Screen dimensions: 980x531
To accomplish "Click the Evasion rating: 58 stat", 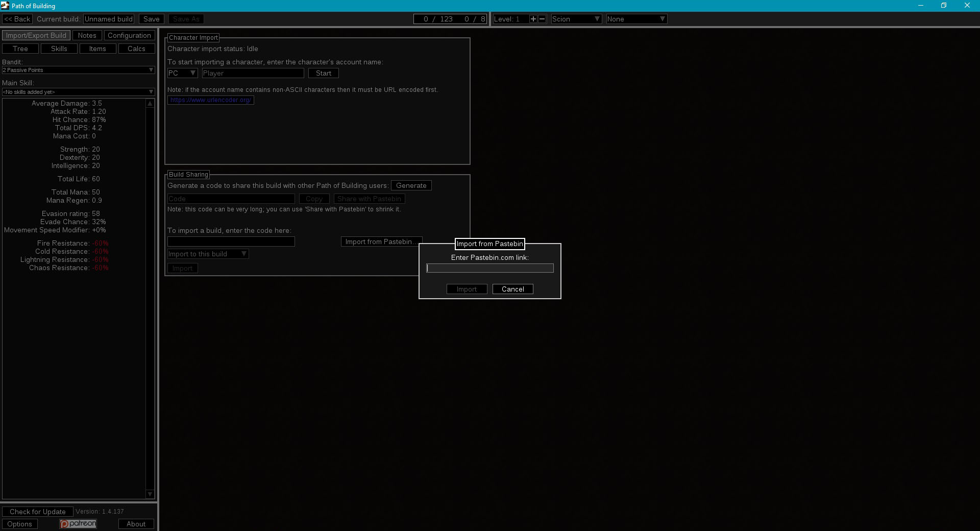I will (71, 213).
